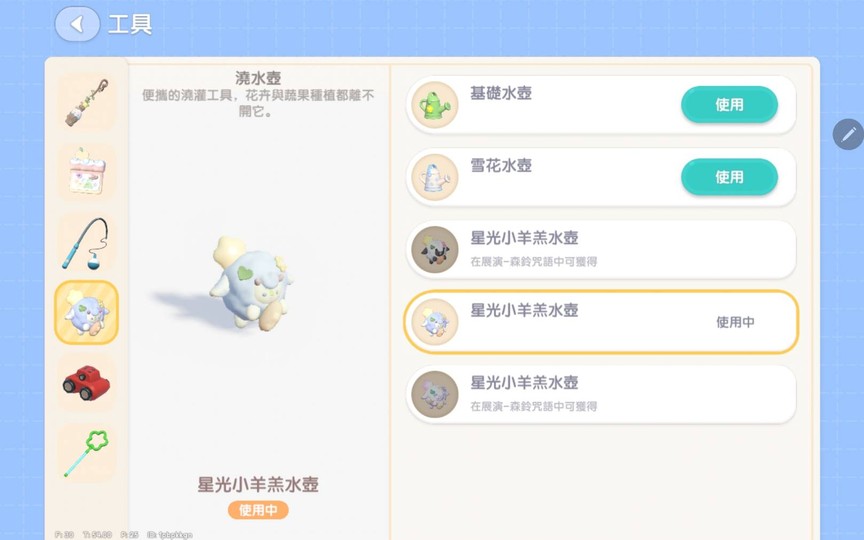Click the 工具 page title
The image size is (864, 540).
(x=129, y=24)
